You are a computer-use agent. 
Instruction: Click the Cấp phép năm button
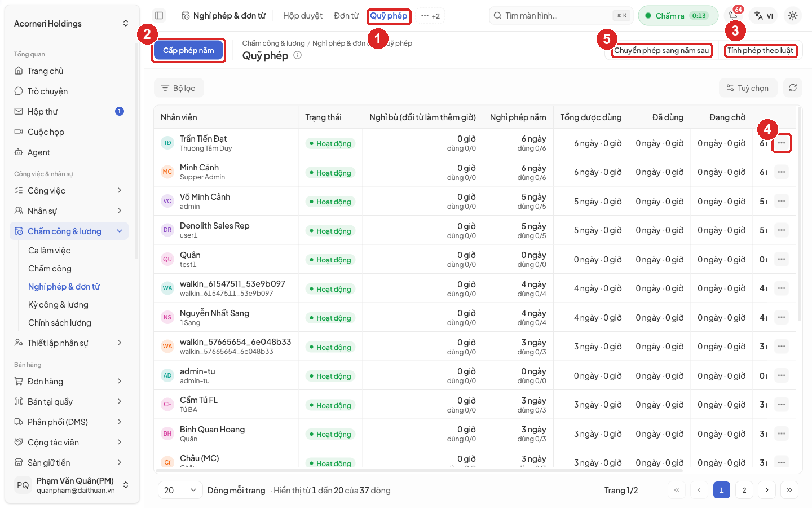(x=188, y=50)
